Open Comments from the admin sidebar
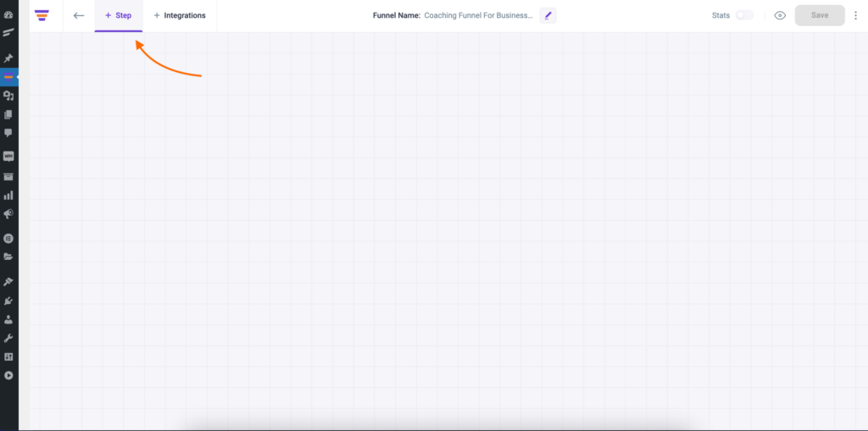868x431 pixels. [x=8, y=133]
